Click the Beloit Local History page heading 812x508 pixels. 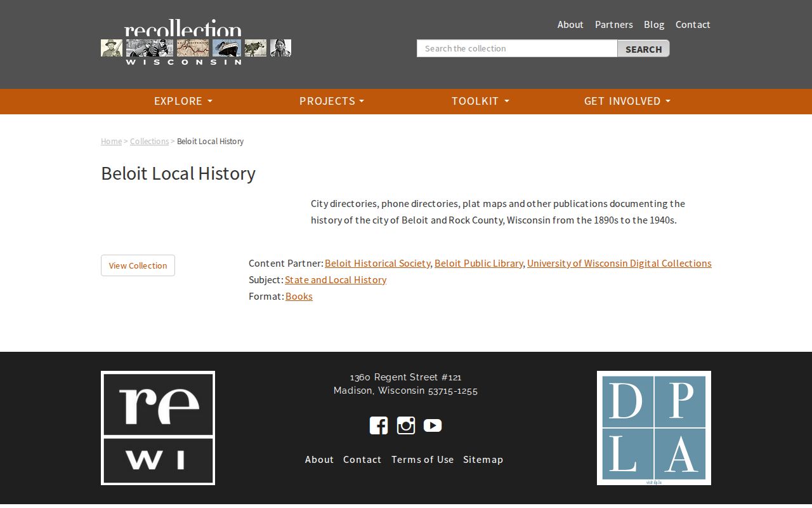point(178,173)
